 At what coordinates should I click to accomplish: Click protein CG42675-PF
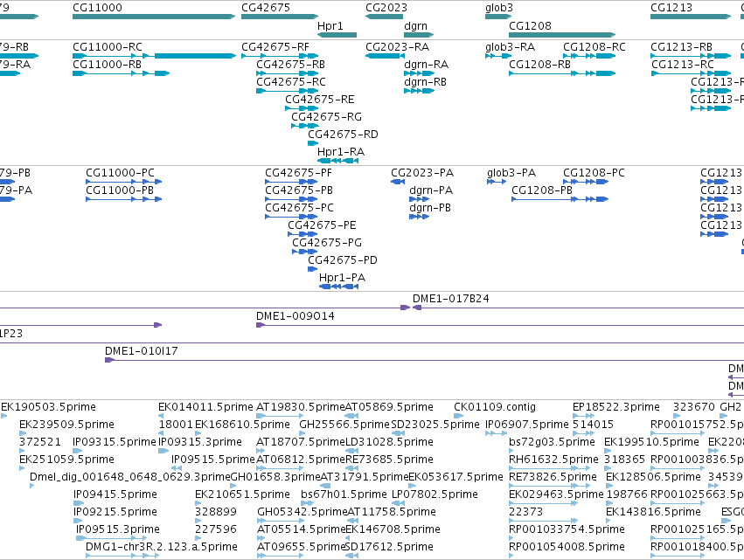291,181
